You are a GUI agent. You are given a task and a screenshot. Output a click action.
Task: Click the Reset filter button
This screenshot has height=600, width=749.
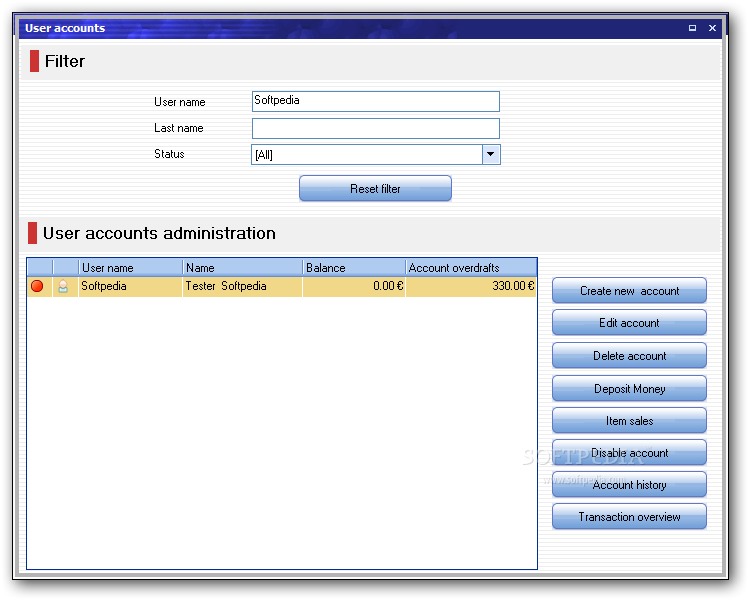[x=375, y=189]
